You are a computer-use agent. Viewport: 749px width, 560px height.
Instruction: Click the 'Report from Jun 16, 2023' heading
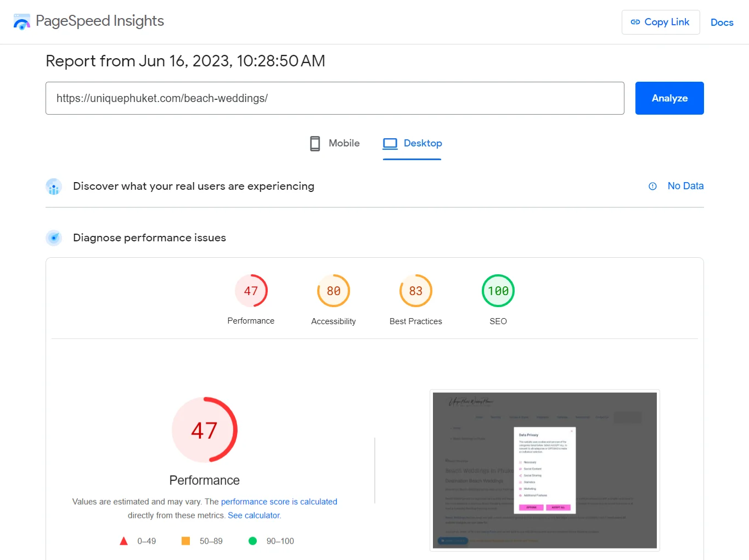[x=185, y=61]
